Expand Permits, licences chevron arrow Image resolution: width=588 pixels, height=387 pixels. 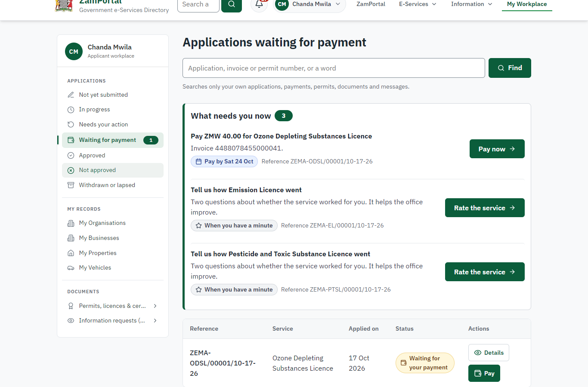tap(155, 306)
